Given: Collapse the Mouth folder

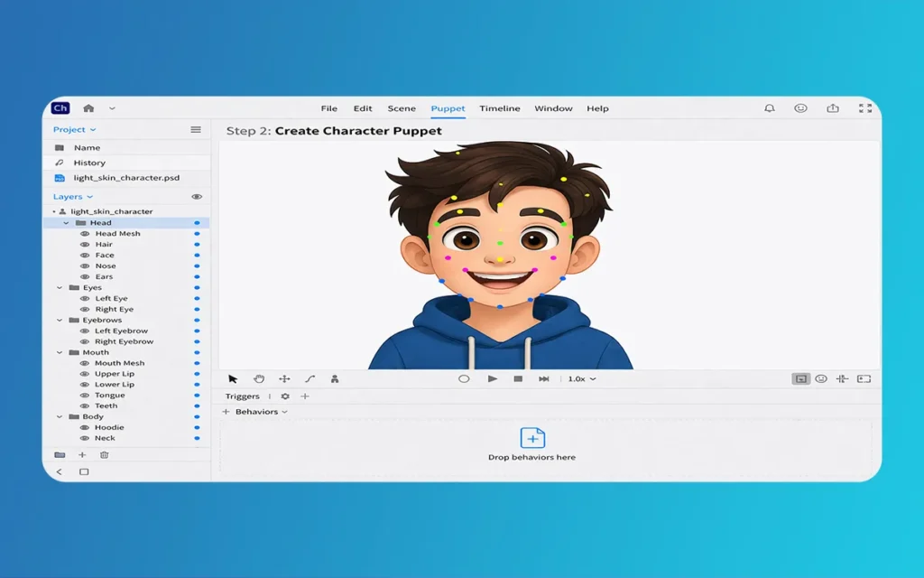Looking at the screenshot, I should tap(60, 353).
